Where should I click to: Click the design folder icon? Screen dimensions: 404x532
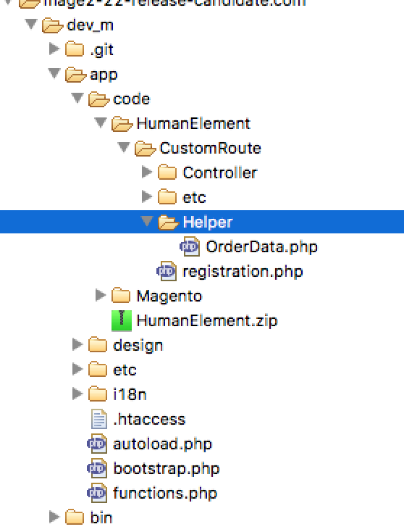pyautogui.click(x=98, y=346)
